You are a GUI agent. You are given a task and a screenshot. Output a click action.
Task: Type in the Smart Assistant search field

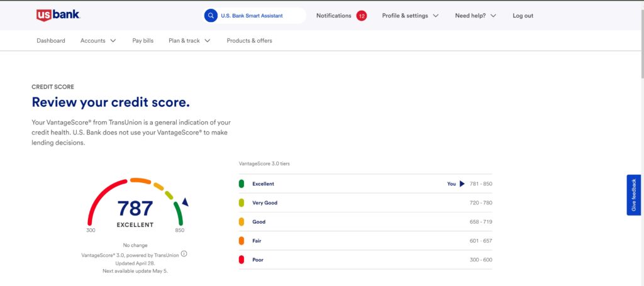(x=259, y=16)
